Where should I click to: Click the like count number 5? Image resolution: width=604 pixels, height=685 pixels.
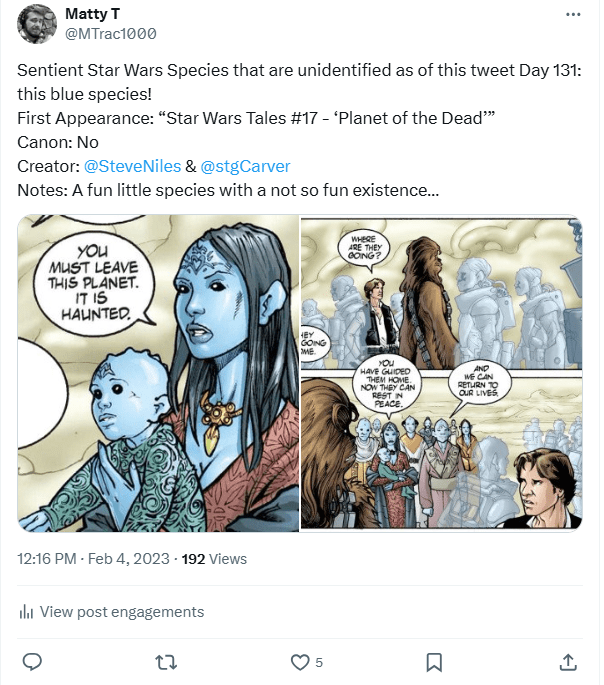click(319, 662)
